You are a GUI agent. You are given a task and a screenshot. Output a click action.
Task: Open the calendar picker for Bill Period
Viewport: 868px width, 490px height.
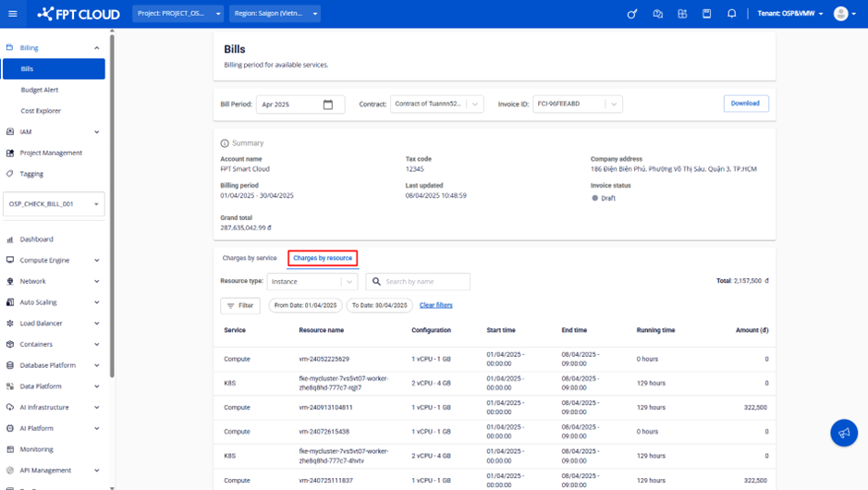328,104
